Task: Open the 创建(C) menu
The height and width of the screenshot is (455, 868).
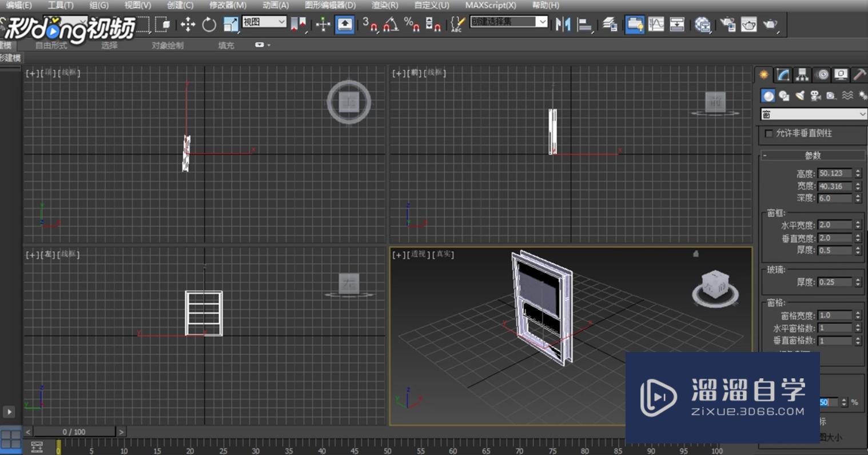Action: pos(180,5)
